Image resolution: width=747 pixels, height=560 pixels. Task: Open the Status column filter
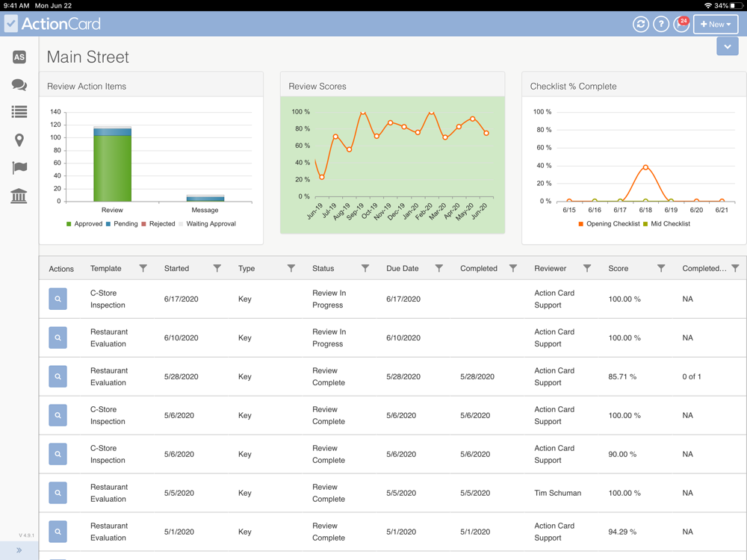[x=365, y=268]
